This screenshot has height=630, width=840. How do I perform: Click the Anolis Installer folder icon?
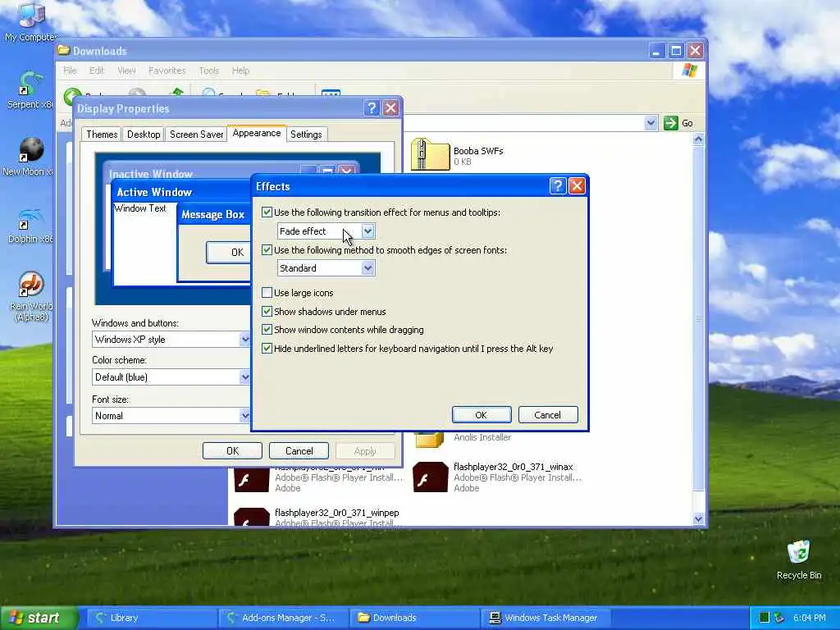click(x=429, y=440)
